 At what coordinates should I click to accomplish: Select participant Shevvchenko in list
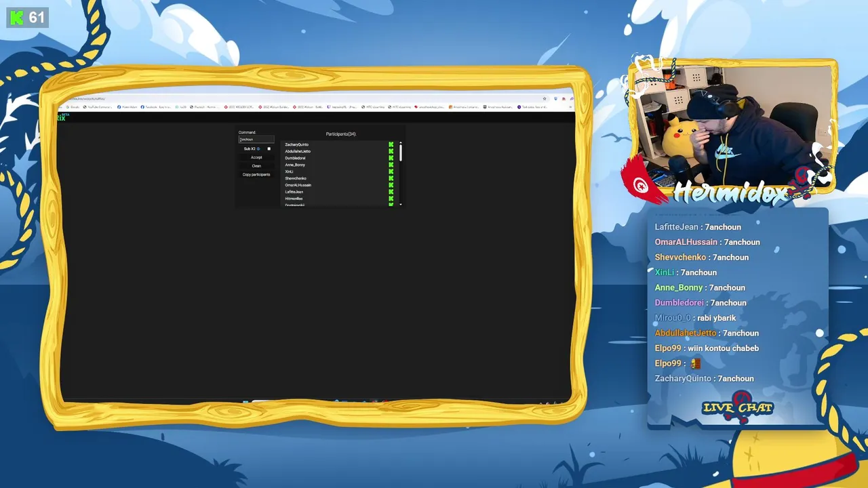(x=296, y=178)
